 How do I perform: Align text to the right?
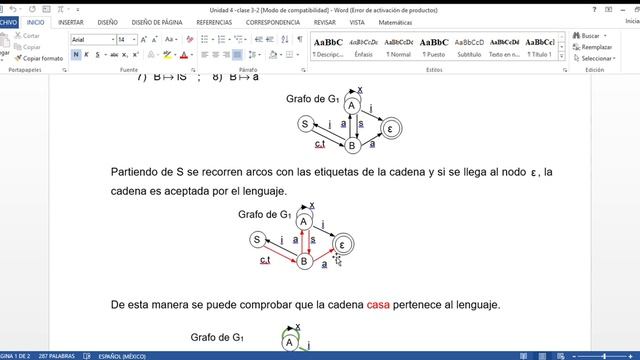click(x=226, y=55)
